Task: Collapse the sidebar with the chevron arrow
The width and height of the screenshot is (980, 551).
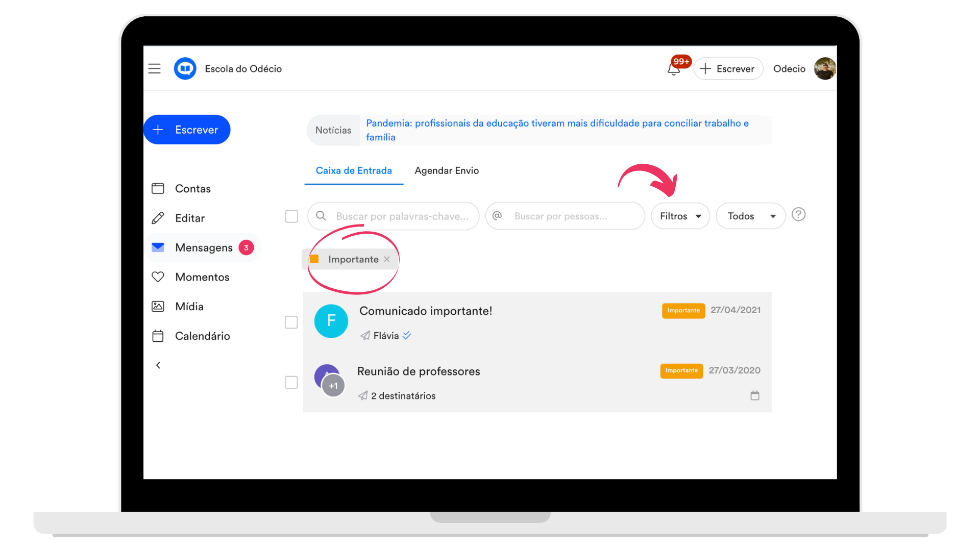Action: (x=158, y=365)
